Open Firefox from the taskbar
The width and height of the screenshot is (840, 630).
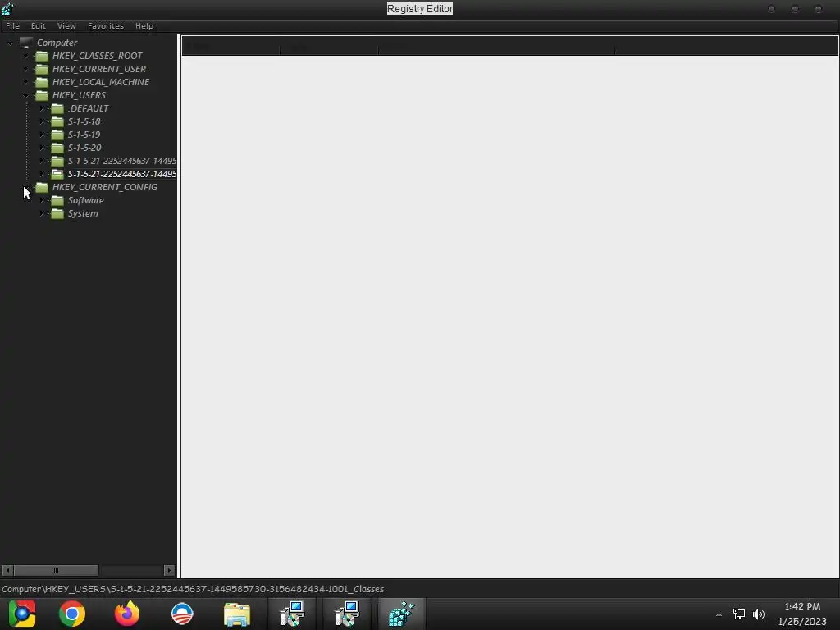pos(127,614)
